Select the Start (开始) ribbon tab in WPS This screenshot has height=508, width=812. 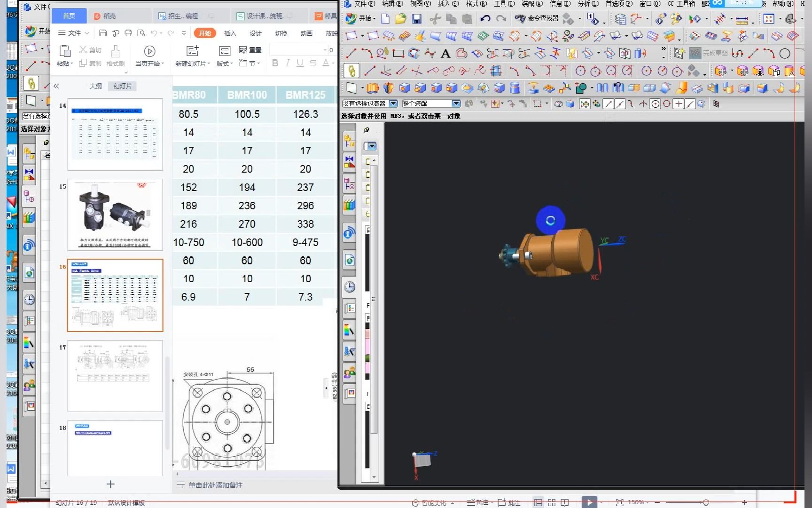(x=205, y=33)
